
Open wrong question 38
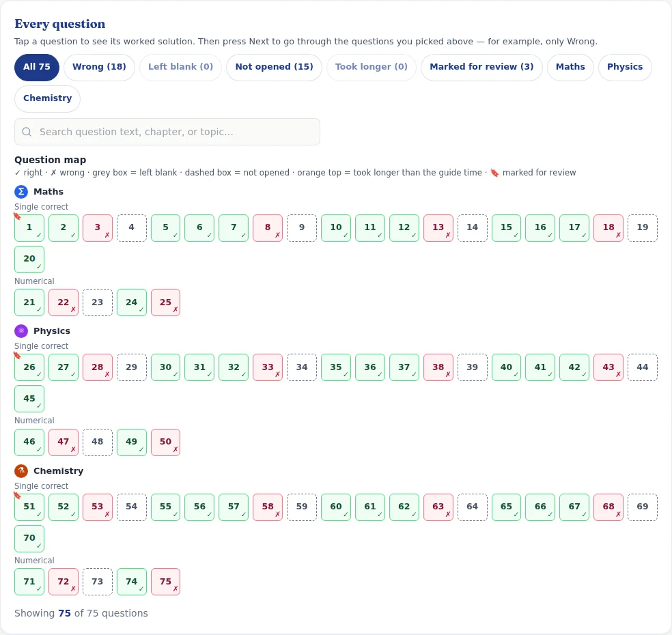[438, 367]
